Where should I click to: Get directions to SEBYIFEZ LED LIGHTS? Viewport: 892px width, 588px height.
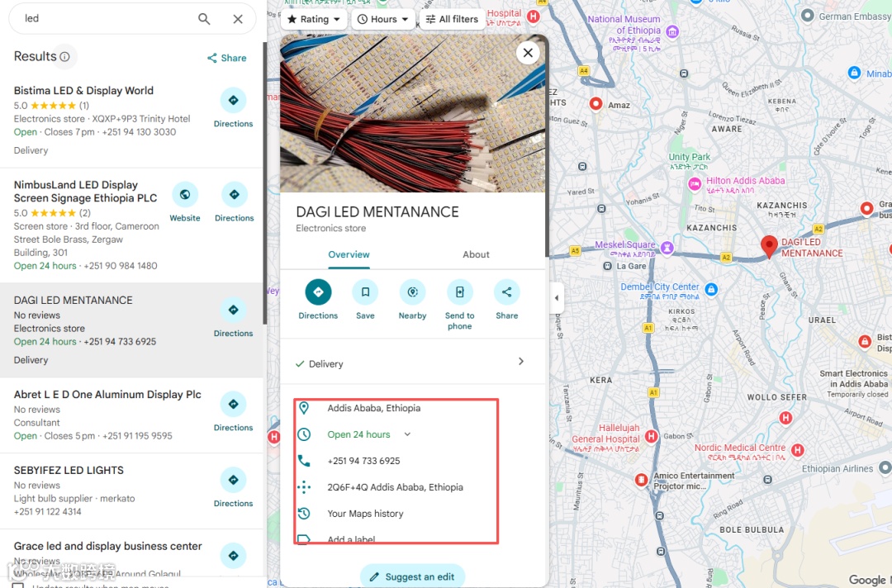[x=233, y=488]
